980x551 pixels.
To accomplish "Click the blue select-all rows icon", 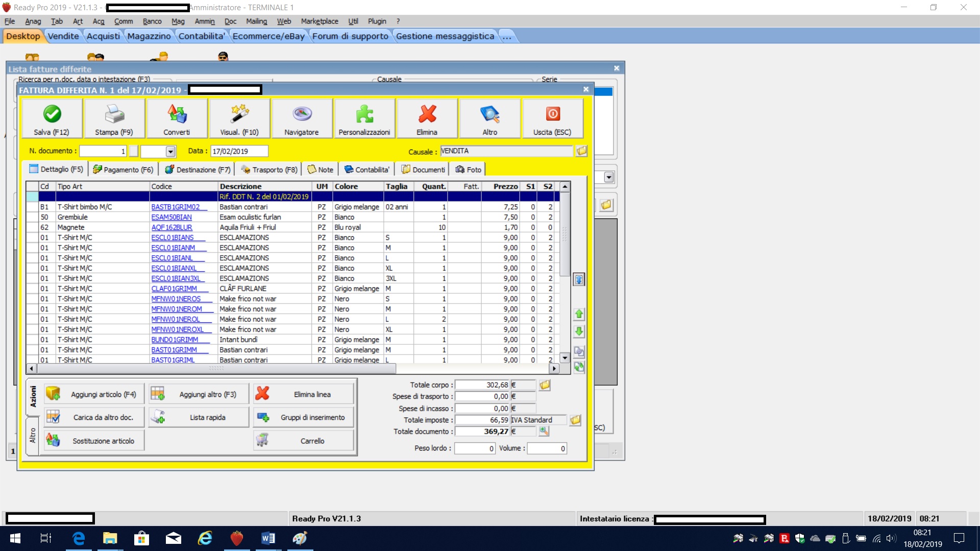I will (x=579, y=280).
